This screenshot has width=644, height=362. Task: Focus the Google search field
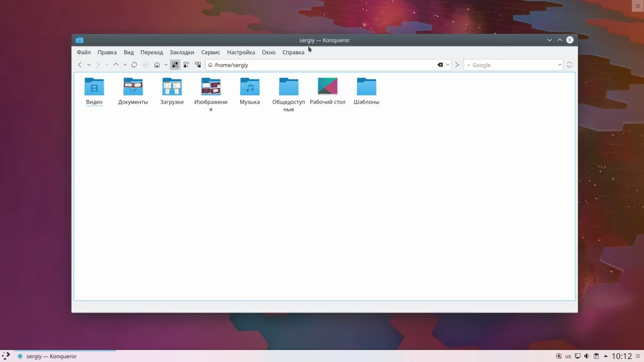pos(513,65)
